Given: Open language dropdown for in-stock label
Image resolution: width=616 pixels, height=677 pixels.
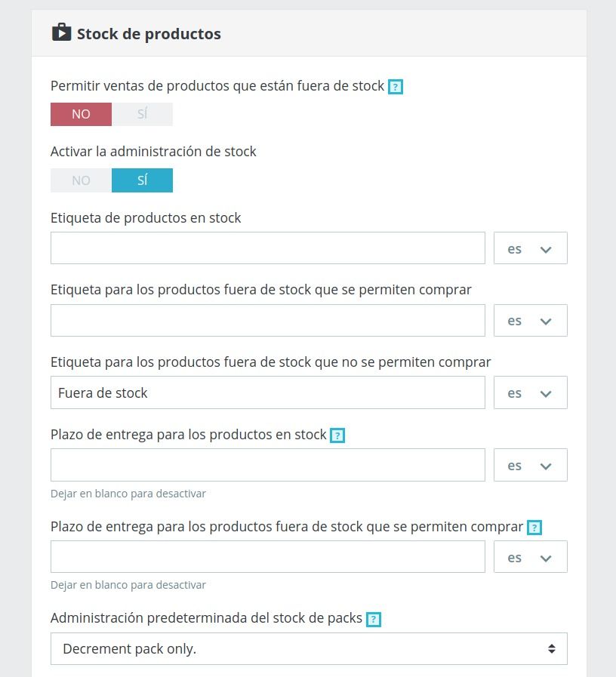Looking at the screenshot, I should [x=531, y=248].
